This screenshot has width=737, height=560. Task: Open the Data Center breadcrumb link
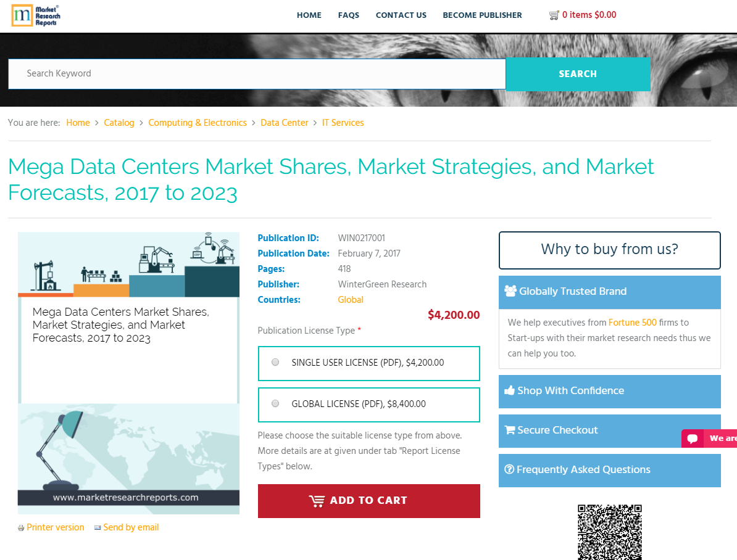[284, 123]
